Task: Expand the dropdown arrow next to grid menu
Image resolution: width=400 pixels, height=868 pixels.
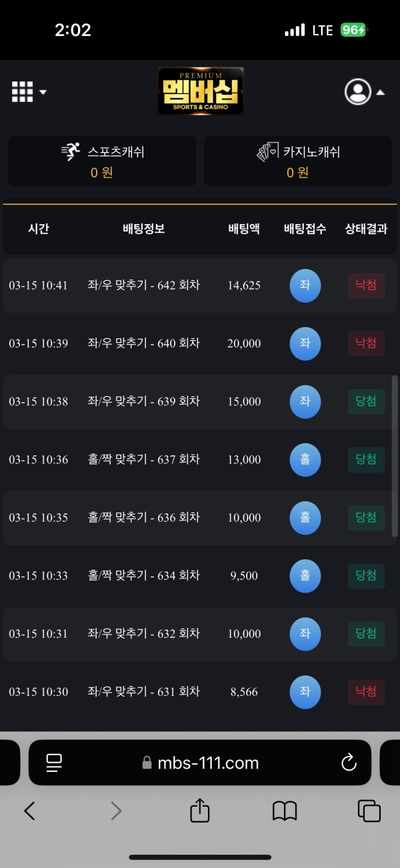Action: (x=41, y=91)
